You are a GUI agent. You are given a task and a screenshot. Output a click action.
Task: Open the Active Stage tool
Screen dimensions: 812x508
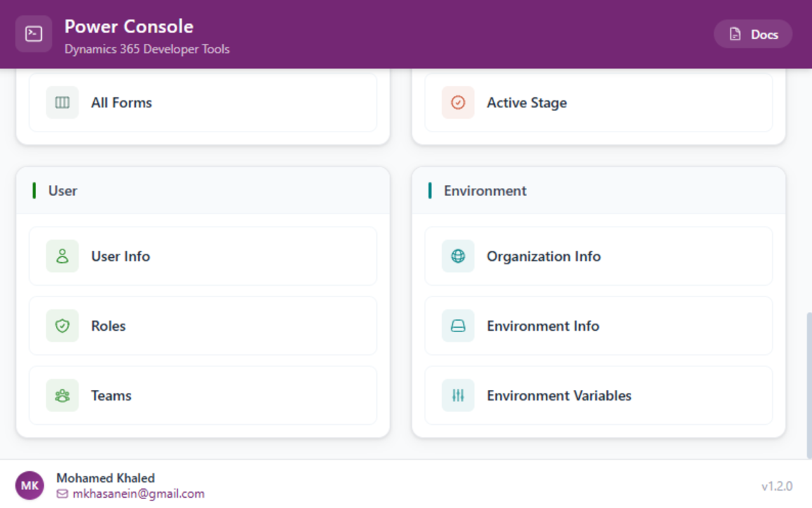[599, 102]
